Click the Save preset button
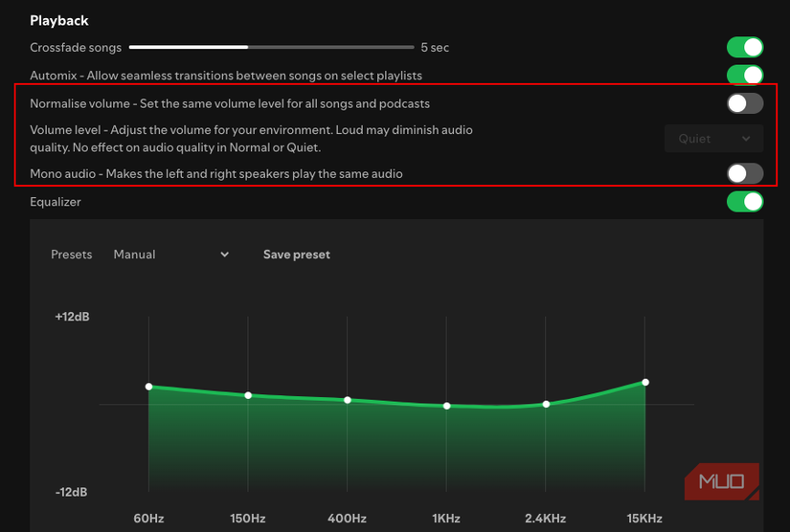The image size is (790, 532). click(x=297, y=255)
